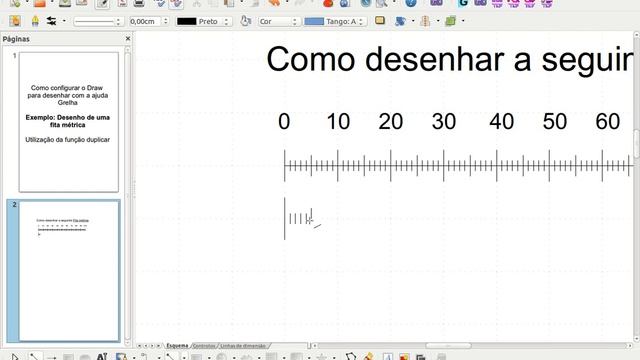Switch to the Linhas de dimensão layer tab
This screenshot has height=360, width=640.
(243, 346)
